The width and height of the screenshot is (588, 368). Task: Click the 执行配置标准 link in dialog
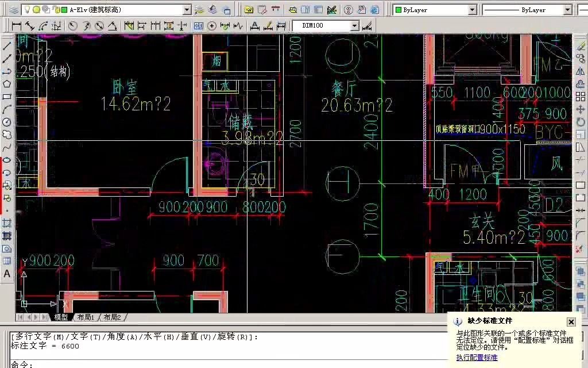[477, 357]
